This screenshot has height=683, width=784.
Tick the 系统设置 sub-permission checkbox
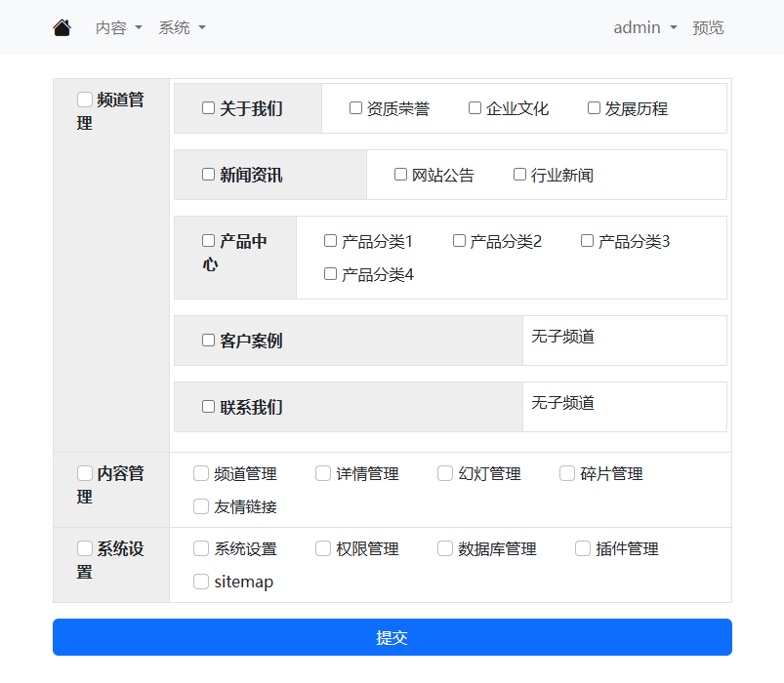click(x=200, y=548)
